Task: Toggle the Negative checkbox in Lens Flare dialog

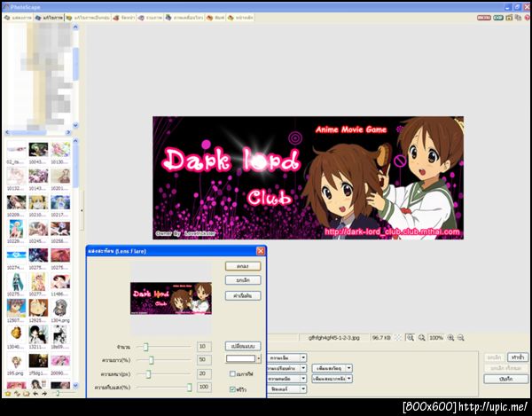Action: tap(232, 373)
